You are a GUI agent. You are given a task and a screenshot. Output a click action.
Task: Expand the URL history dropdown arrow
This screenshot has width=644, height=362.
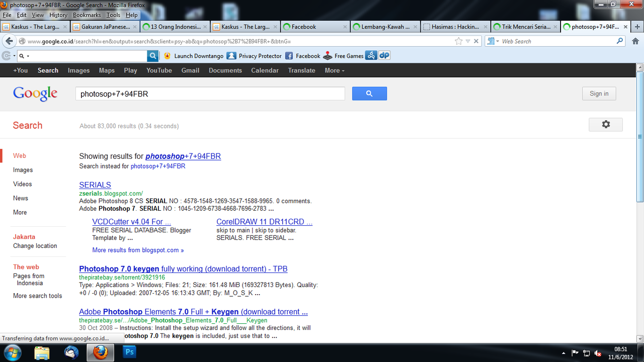pyautogui.click(x=467, y=41)
